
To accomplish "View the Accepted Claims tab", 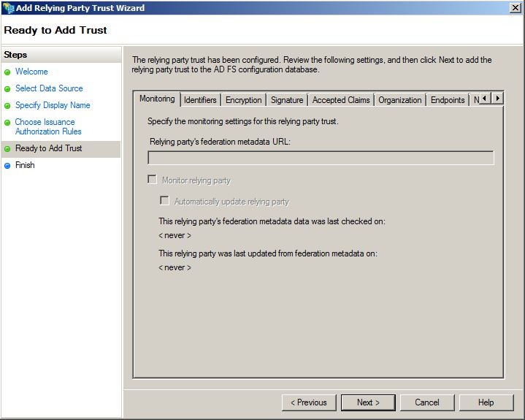I will click(x=341, y=100).
